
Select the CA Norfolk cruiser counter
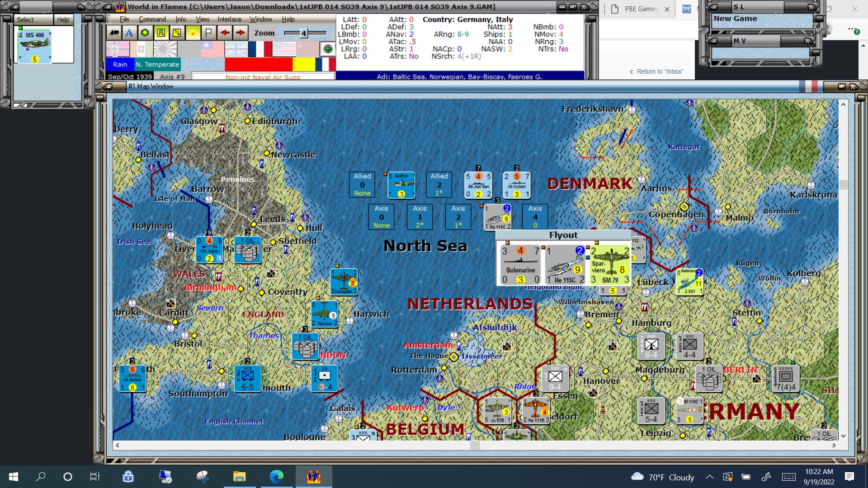click(132, 378)
